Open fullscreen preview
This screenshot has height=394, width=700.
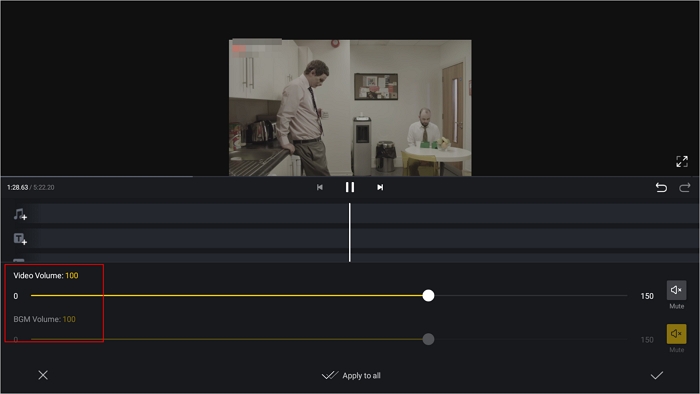pos(682,162)
